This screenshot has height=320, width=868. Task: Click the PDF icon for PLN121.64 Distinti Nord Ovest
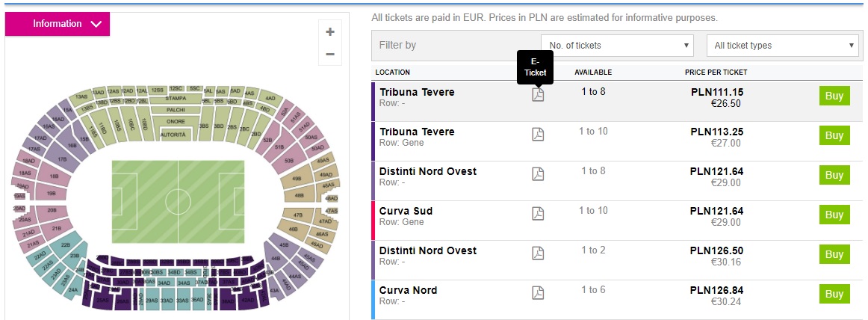(x=538, y=174)
